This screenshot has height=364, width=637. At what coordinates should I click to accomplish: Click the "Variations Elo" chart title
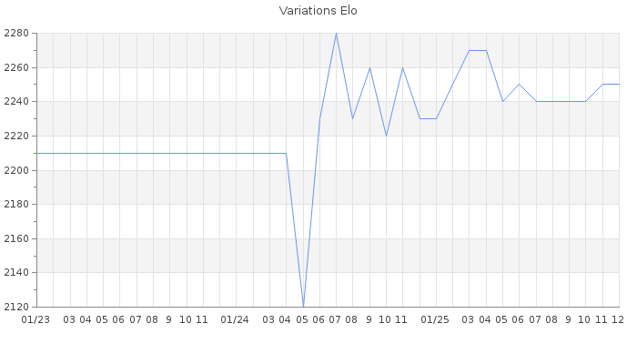(x=318, y=11)
